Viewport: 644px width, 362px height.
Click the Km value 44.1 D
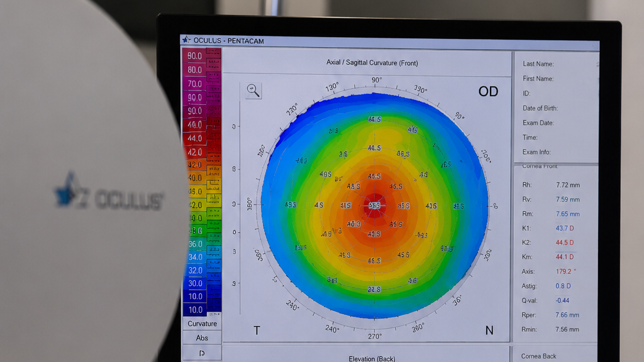click(x=565, y=257)
